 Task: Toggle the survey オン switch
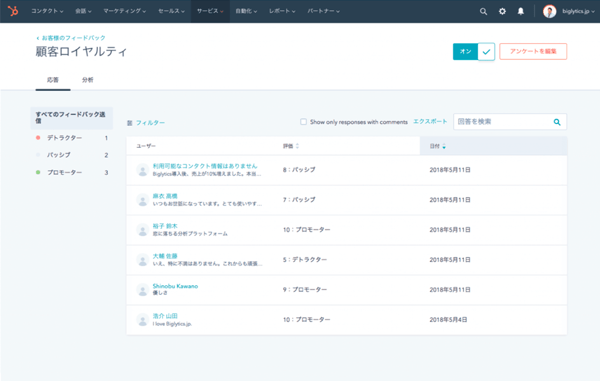click(465, 51)
